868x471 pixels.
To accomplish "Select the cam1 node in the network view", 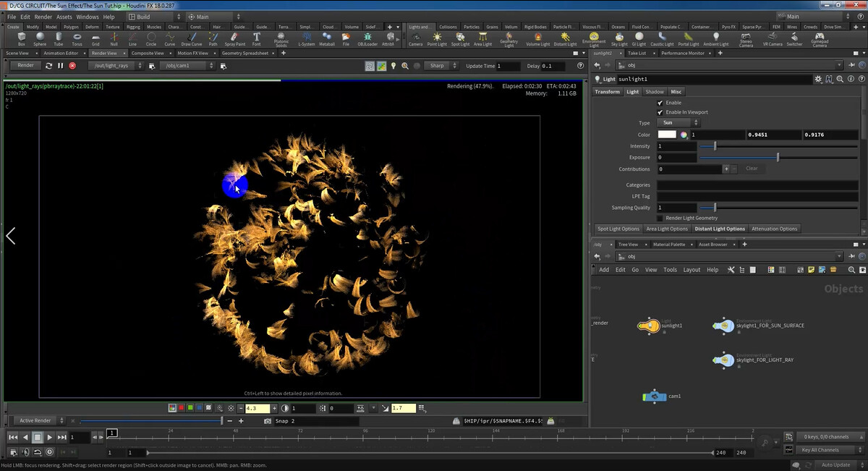I will 655,396.
